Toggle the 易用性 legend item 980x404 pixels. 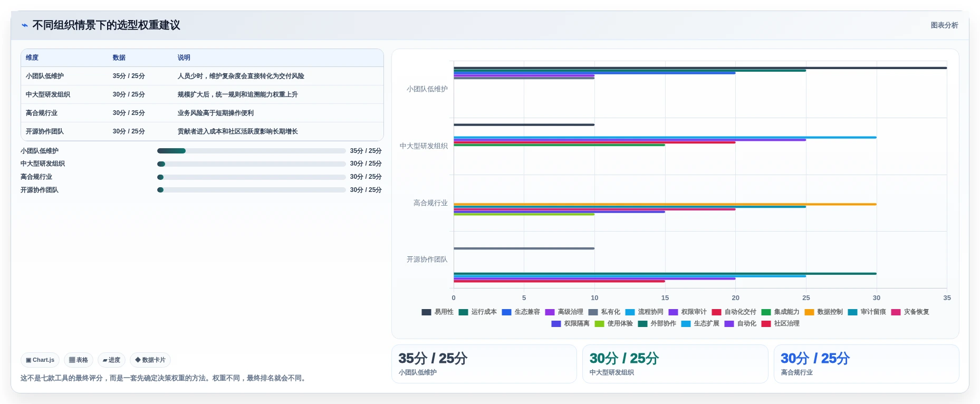pos(438,312)
